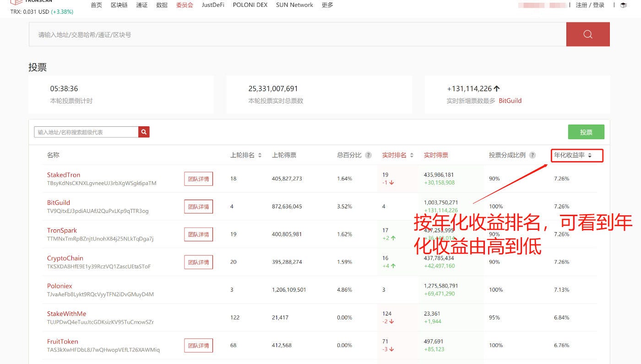Viewport: 641px width, 364px height.
Task: Click Poloniex address TJvaAeFb8Lykt9RQcVyyTFN2iDvGMuyD4M
Action: click(100, 294)
